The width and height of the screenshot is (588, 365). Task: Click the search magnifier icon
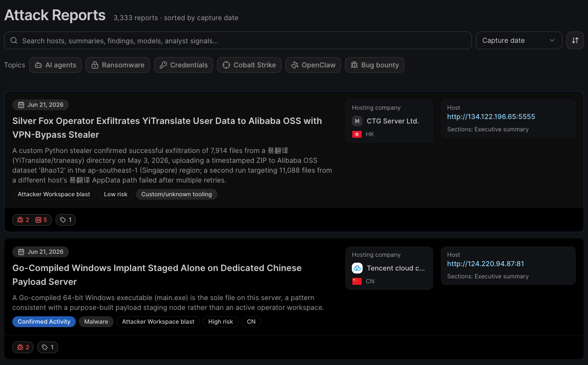tap(14, 40)
